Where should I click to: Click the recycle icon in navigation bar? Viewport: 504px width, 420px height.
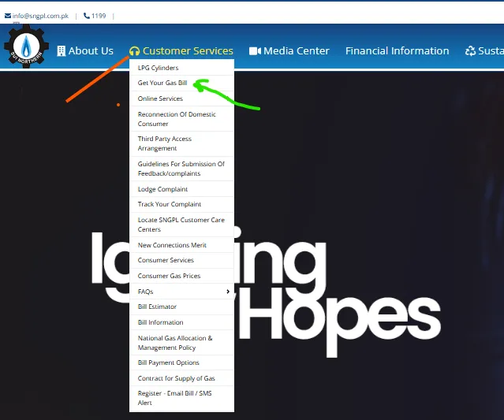[471, 51]
